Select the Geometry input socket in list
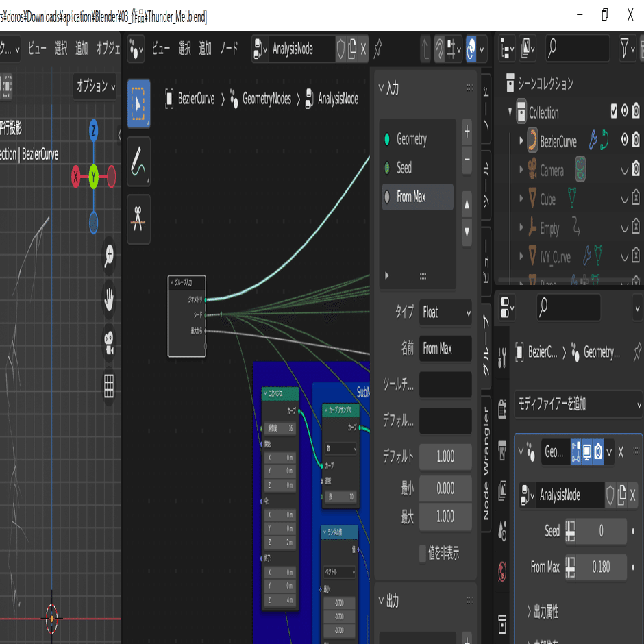The width and height of the screenshot is (644, 644). point(418,139)
